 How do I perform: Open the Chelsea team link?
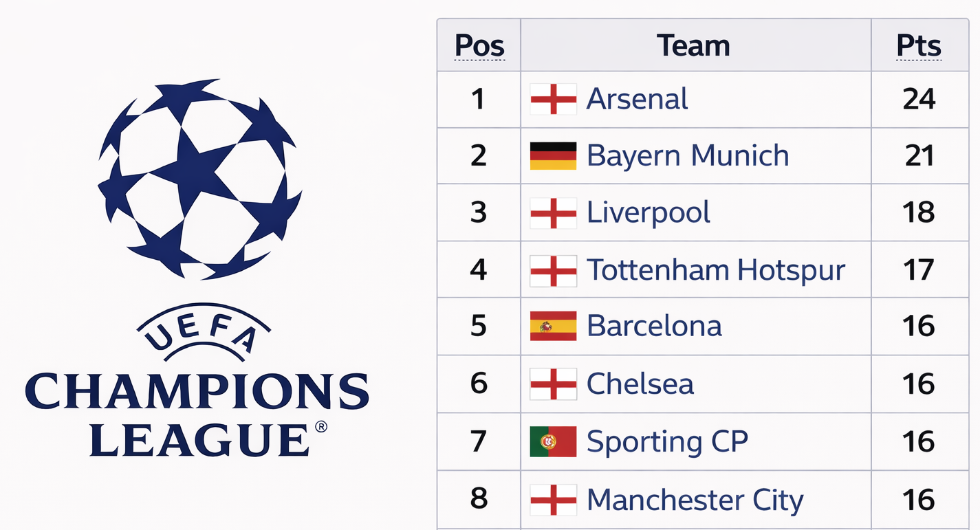pos(640,384)
